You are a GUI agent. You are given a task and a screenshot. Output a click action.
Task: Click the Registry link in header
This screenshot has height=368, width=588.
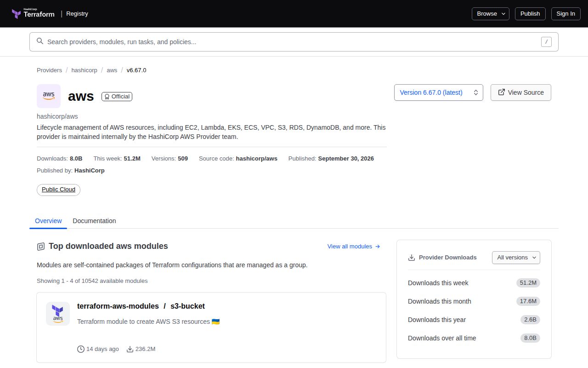click(77, 14)
